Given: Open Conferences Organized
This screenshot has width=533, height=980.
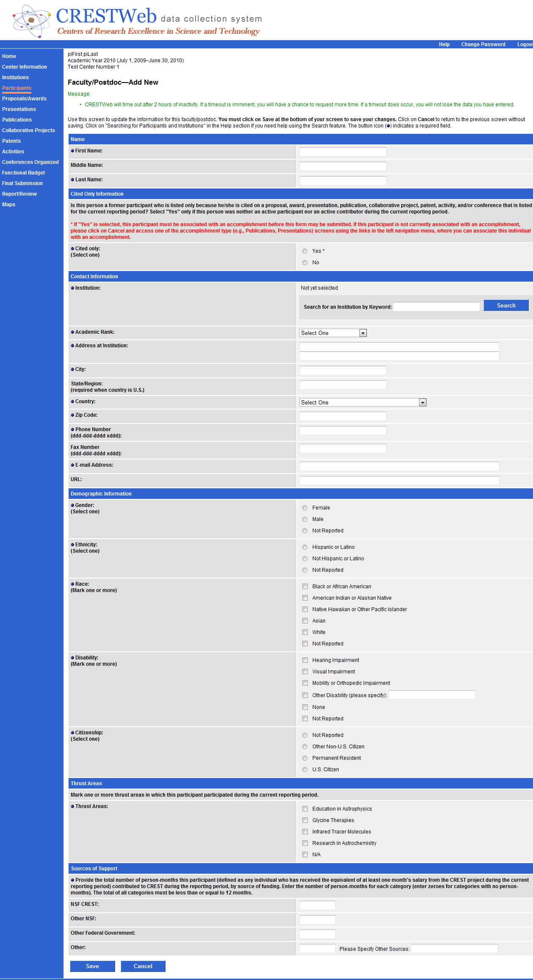Looking at the screenshot, I should click(x=30, y=162).
